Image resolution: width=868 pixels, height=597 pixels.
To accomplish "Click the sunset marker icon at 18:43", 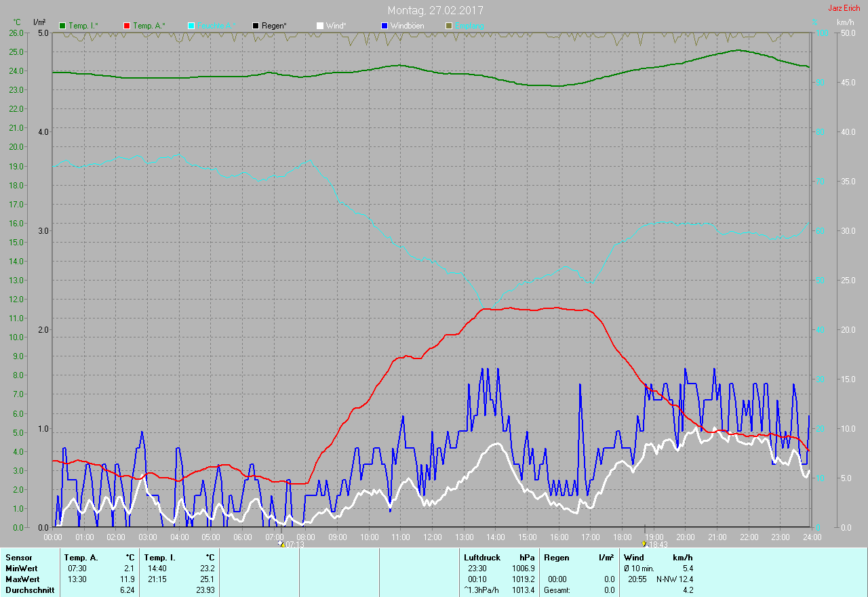I will click(x=644, y=544).
